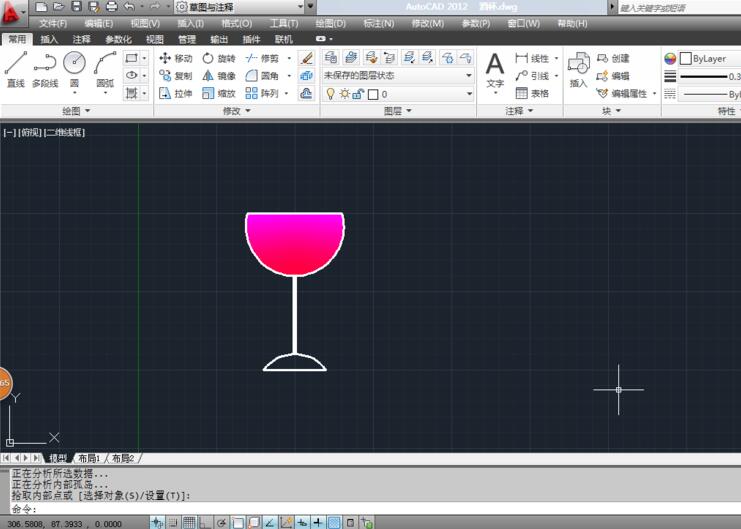
Task: Toggle Snap mode in status bar
Action: (x=172, y=522)
